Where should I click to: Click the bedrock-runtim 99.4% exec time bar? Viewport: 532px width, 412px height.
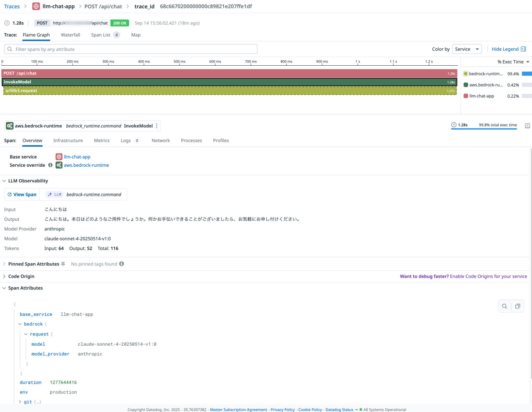click(x=527, y=74)
